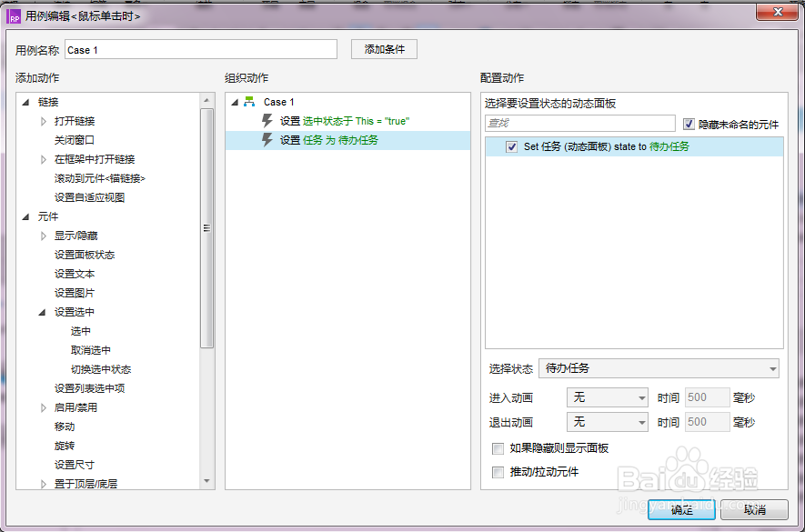Select the 旋转 action

pyautogui.click(x=65, y=446)
